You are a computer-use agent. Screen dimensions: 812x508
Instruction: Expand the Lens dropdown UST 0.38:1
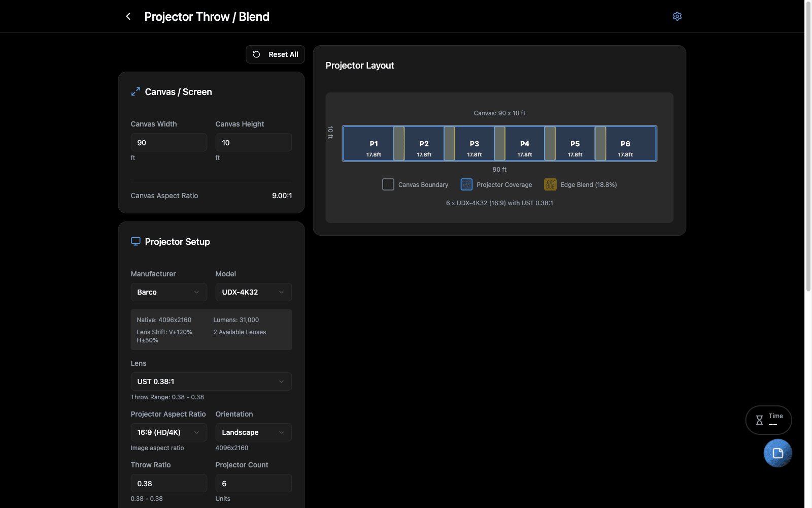(x=211, y=382)
